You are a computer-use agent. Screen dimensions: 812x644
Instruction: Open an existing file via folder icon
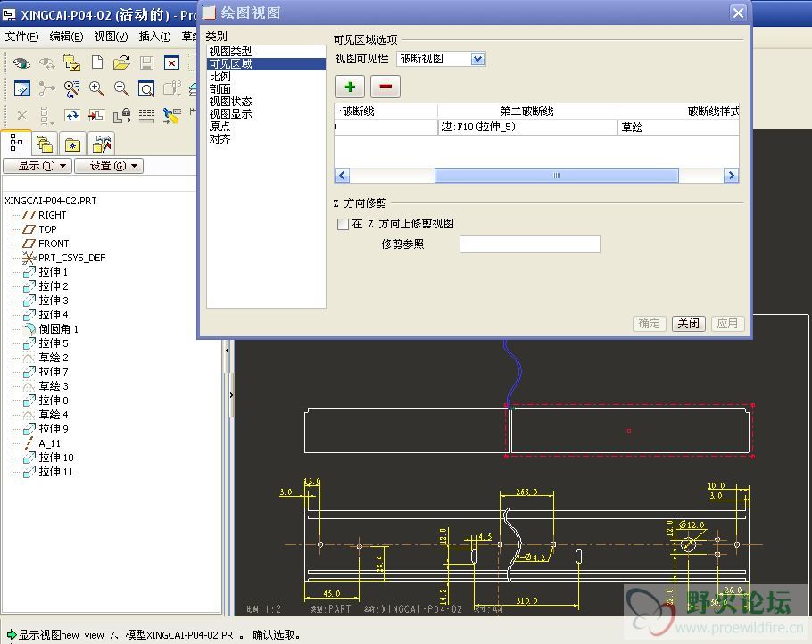click(x=121, y=62)
